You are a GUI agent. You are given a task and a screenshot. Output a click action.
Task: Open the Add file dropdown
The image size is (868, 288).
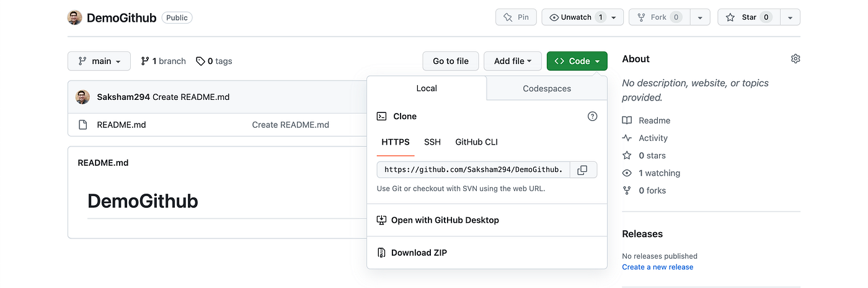513,61
